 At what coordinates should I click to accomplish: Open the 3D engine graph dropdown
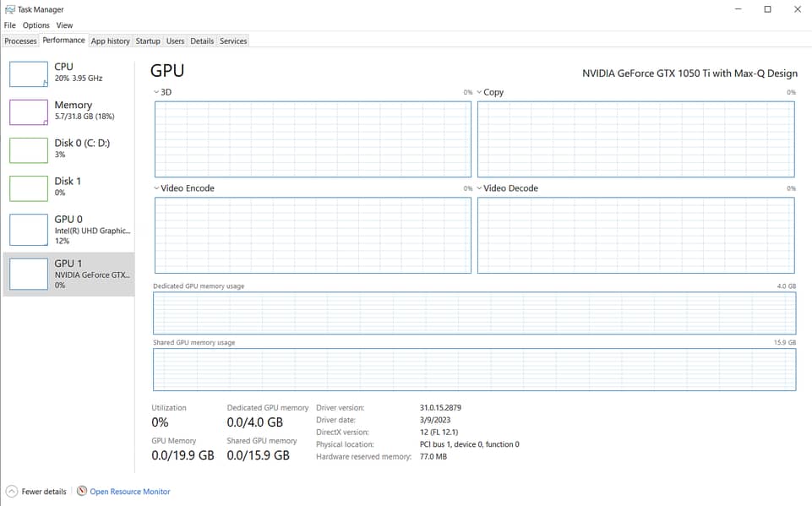(x=156, y=92)
